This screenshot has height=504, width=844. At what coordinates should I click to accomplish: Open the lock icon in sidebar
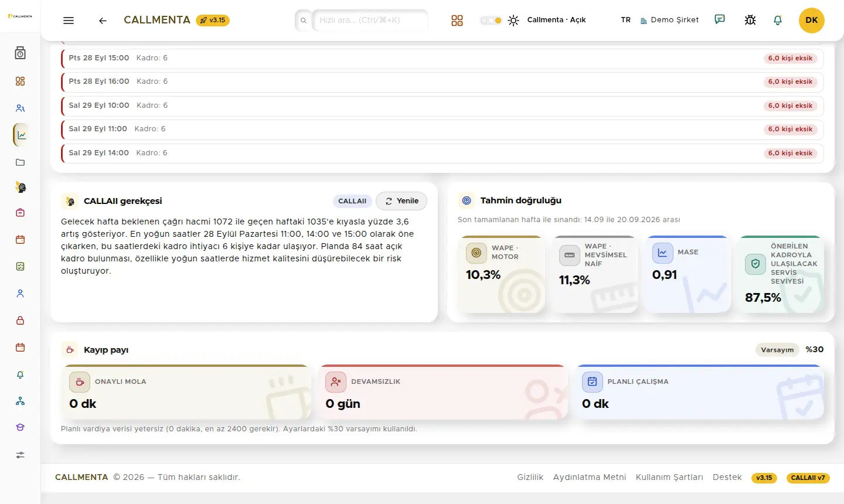(x=21, y=321)
